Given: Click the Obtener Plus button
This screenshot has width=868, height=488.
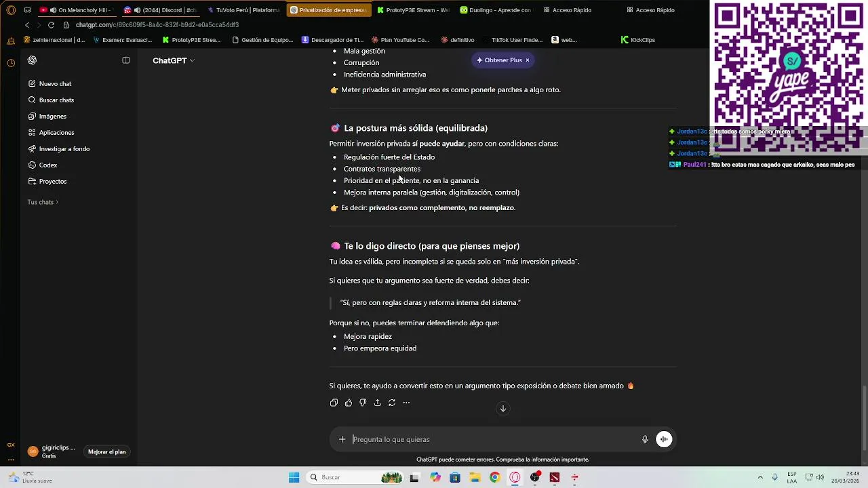Looking at the screenshot, I should [499, 60].
